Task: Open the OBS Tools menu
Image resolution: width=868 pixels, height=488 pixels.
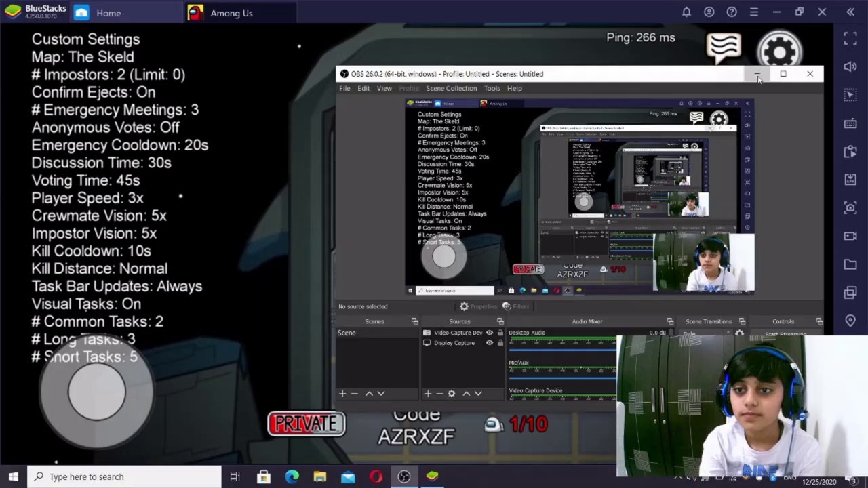Action: pos(492,88)
